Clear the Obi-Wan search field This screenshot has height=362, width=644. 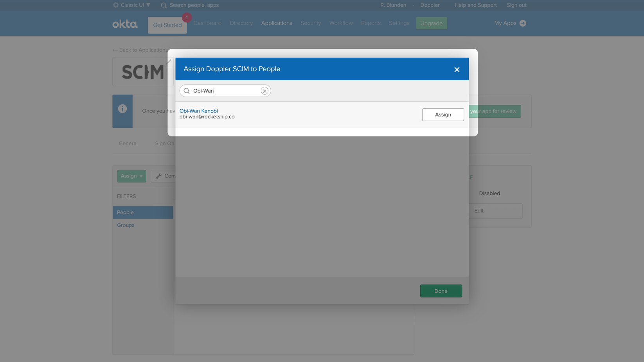[264, 91]
